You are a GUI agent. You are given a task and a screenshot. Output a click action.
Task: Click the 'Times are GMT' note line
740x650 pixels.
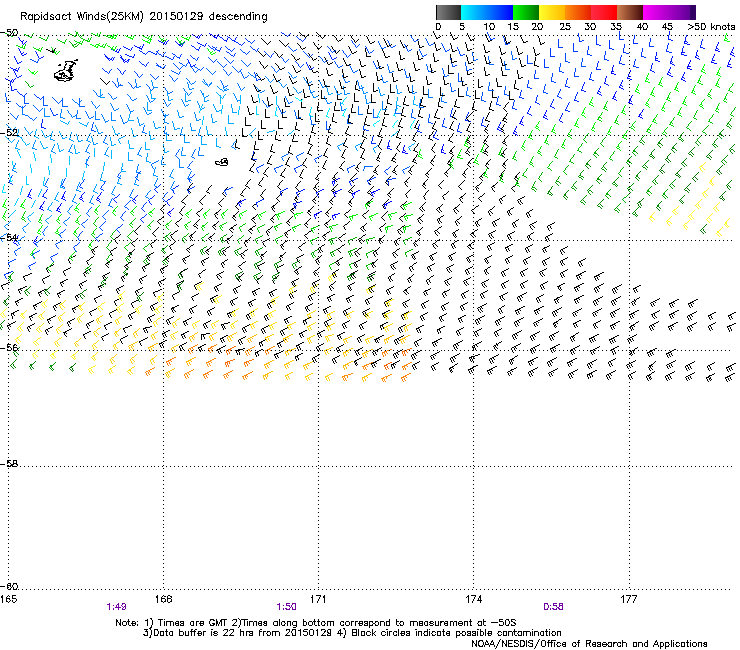pyautogui.click(x=315, y=623)
